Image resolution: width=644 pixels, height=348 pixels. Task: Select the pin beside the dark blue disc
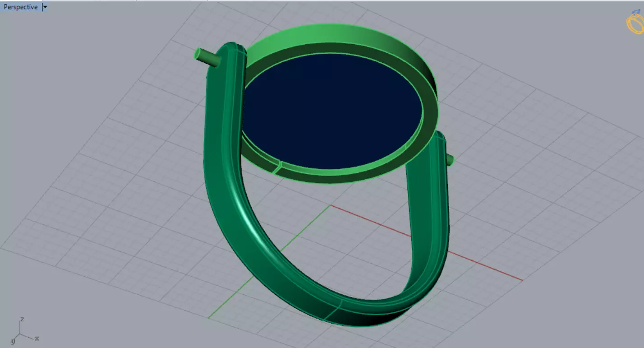click(x=450, y=160)
